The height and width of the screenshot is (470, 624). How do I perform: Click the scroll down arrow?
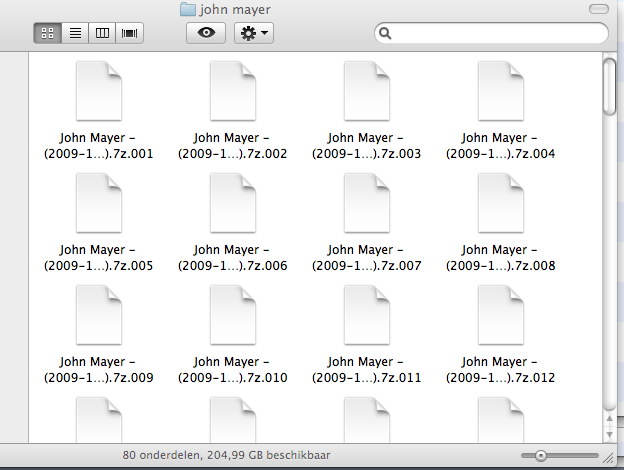609,434
